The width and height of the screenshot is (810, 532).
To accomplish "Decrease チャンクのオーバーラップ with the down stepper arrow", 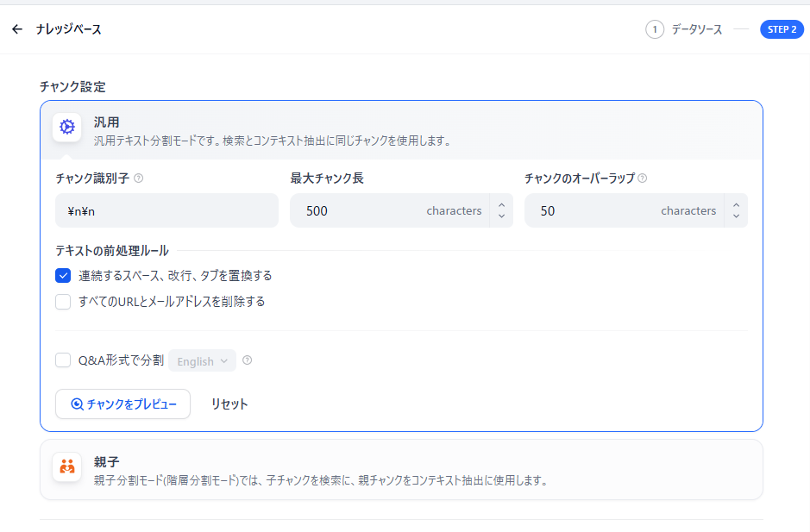I will click(735, 216).
